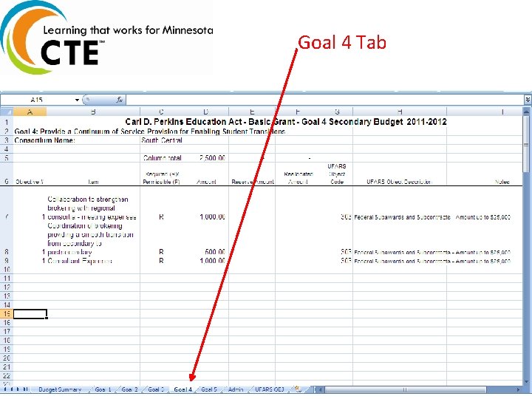Expand the formula bar with the chevron
Viewport: 532px width, 399px height.
pyautogui.click(x=528, y=100)
